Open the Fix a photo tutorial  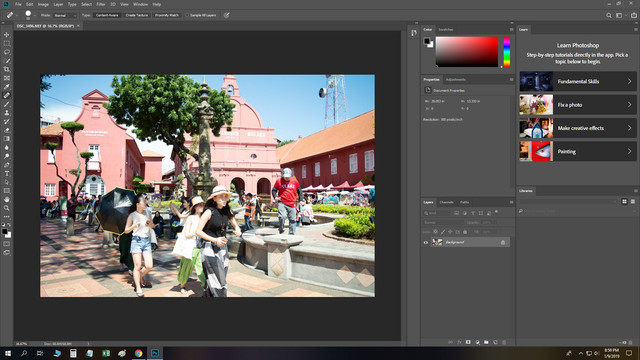[x=578, y=105]
